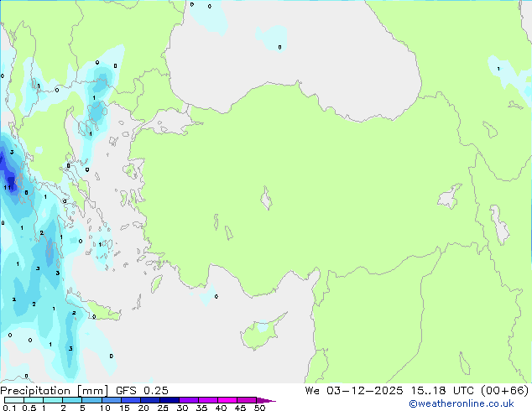Image resolution: width=532 pixels, height=411 pixels.
Task: Select the 40–45 mm magenta legend swatch
Action: 227,400
